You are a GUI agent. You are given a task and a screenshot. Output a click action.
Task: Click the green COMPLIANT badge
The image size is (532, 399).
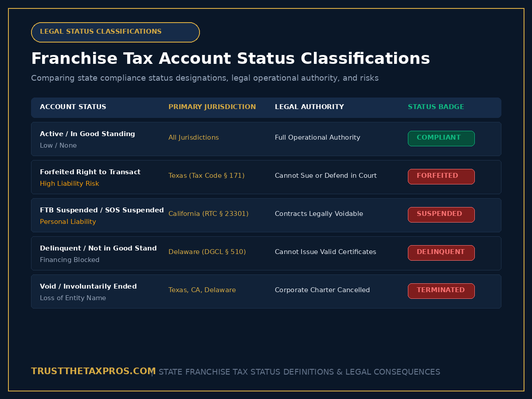[441, 138]
